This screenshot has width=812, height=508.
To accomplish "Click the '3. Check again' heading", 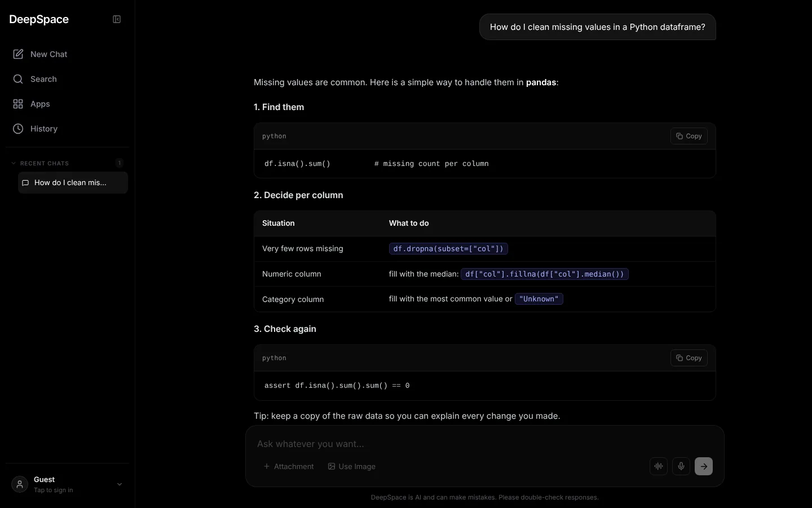I will [x=285, y=329].
